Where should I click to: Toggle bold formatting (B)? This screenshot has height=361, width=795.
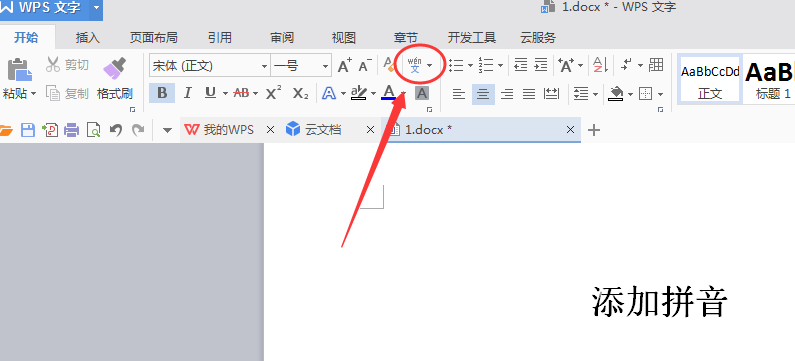point(162,93)
